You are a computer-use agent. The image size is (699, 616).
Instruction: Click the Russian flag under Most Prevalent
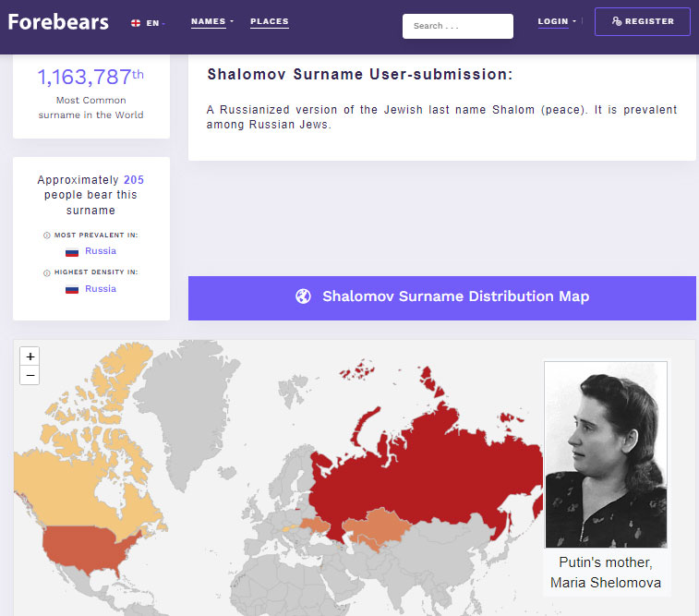click(72, 252)
